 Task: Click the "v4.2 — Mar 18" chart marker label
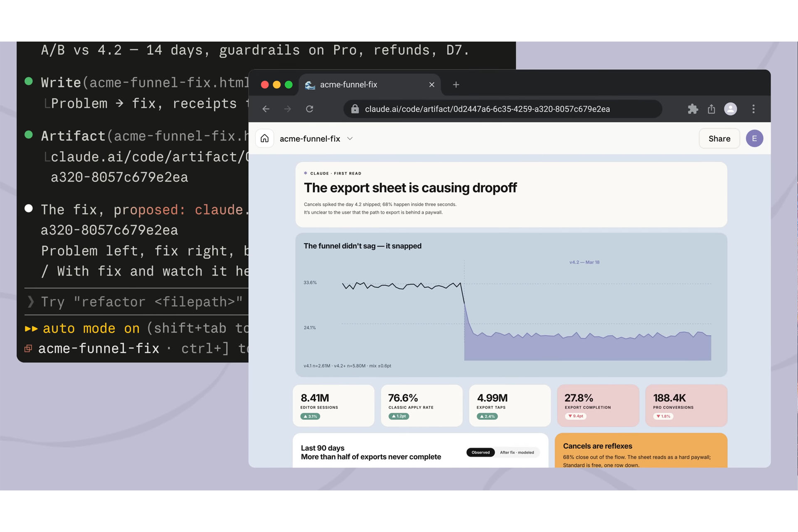pyautogui.click(x=584, y=262)
